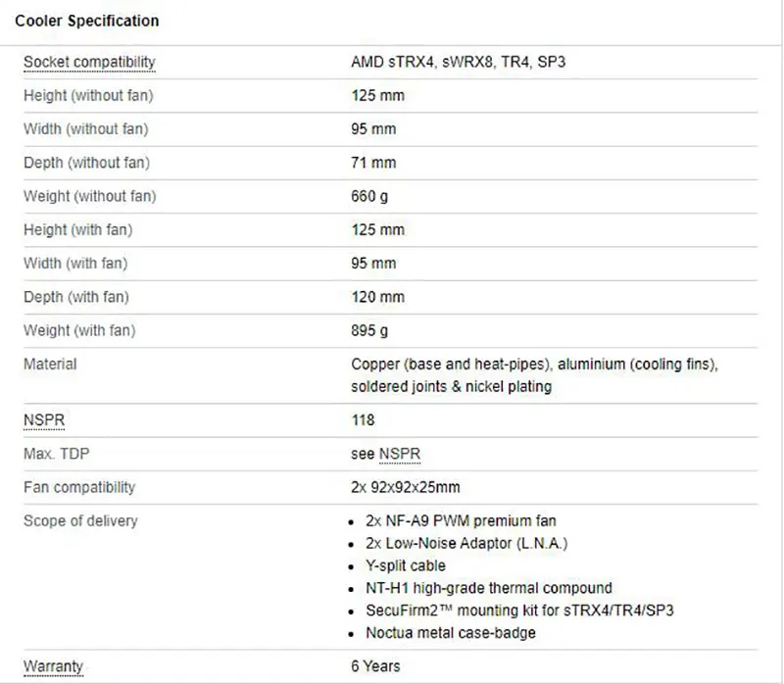This screenshot has height=684, width=784.
Task: Click the Fan compatibility label
Action: (79, 487)
